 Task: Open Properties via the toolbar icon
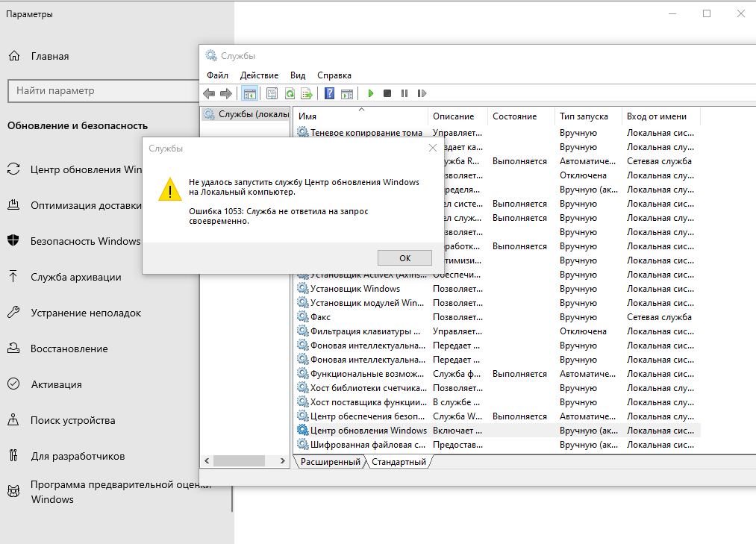(272, 93)
